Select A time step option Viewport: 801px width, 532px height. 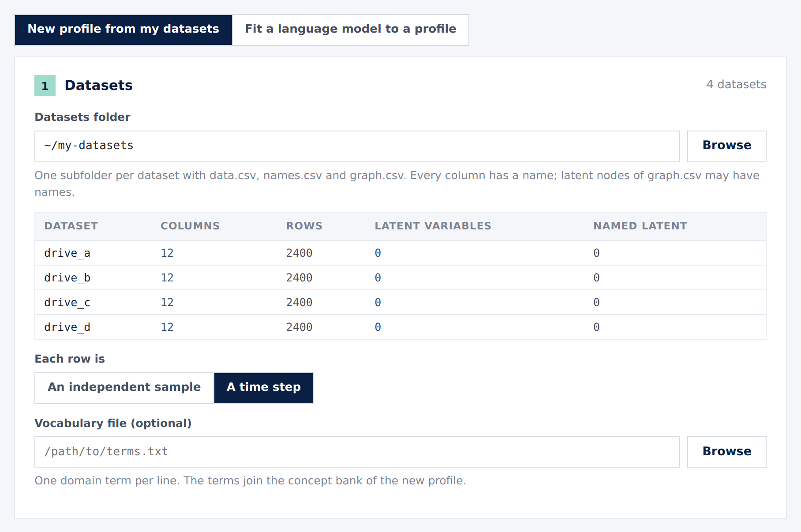(264, 388)
